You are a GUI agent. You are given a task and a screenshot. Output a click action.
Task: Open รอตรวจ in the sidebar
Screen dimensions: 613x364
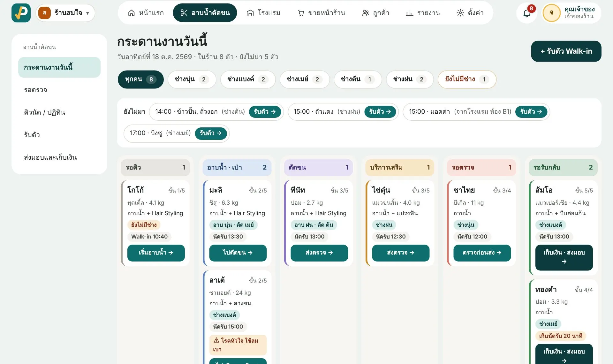pos(59,90)
